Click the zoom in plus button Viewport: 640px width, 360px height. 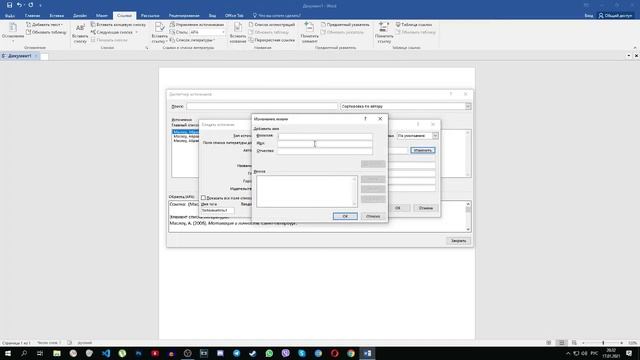coord(622,343)
